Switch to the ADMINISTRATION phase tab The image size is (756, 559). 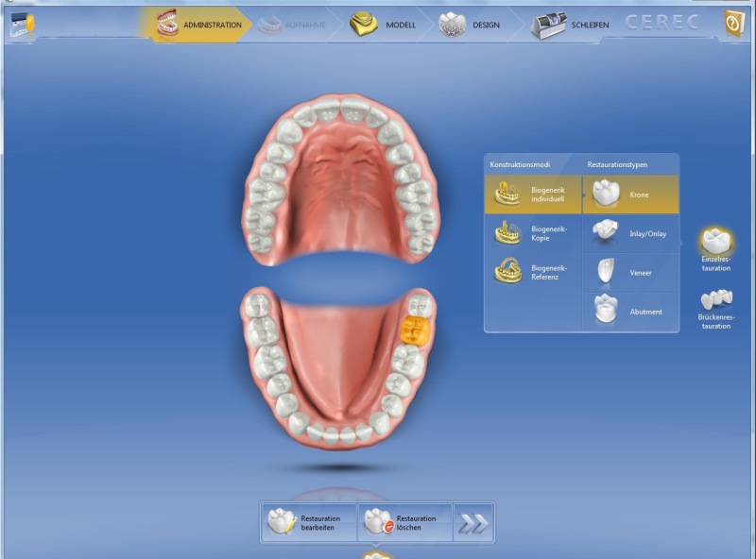(198, 25)
